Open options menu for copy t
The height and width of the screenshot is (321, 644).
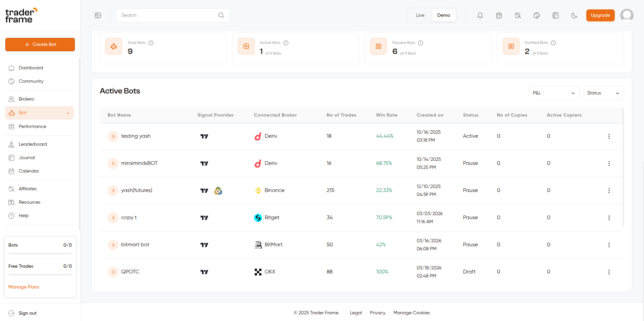pyautogui.click(x=609, y=218)
